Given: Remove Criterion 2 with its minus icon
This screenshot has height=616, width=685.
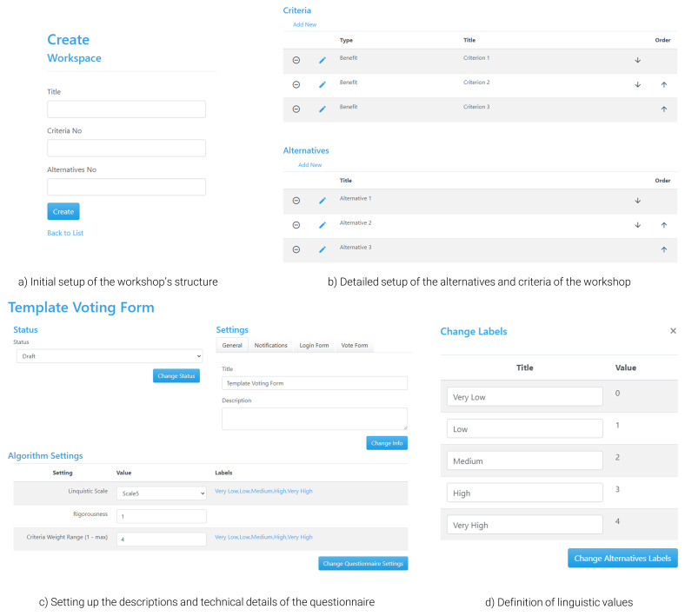Looking at the screenshot, I should [x=296, y=84].
